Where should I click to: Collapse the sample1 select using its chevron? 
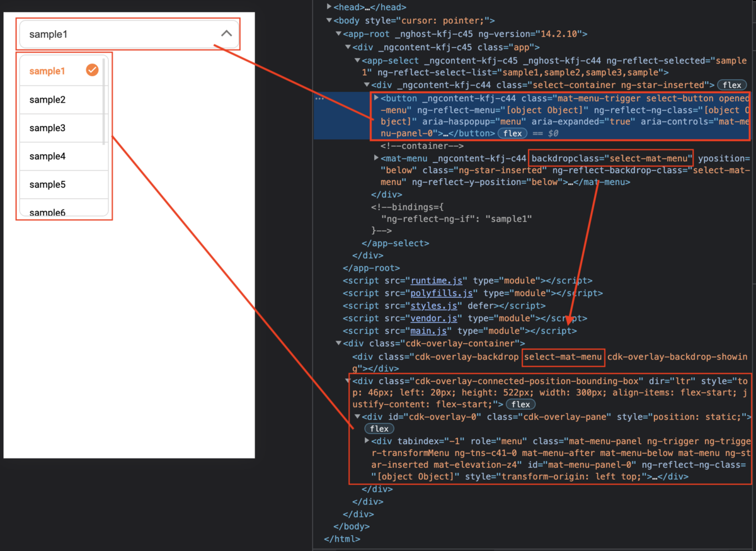[x=226, y=34]
